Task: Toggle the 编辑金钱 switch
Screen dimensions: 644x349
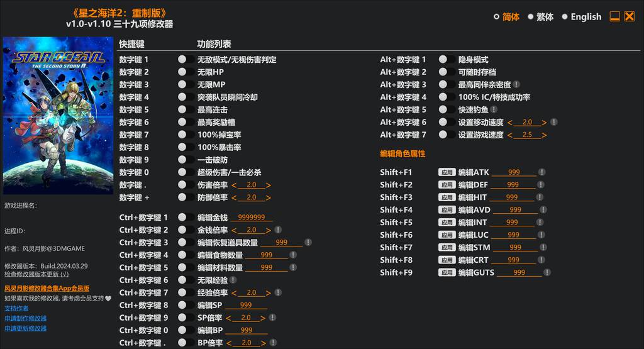Action: coord(186,218)
